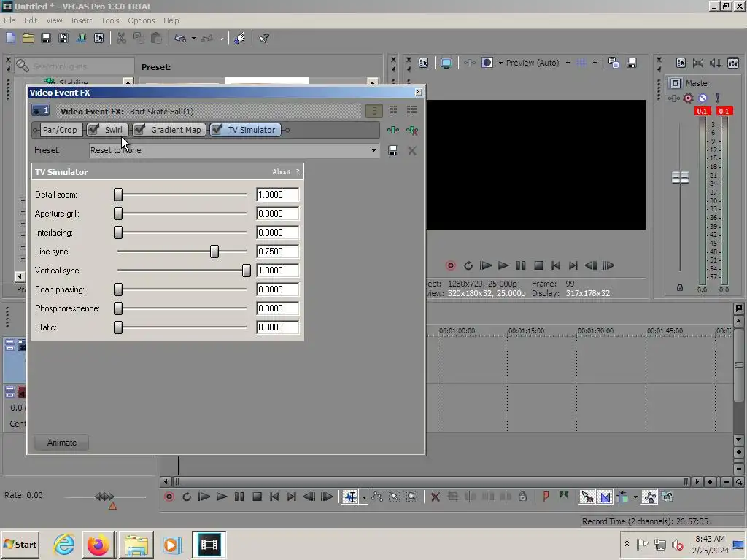Open the Preset dropdown showing Reset to None
Screen dimensions: 747x560
(373, 150)
